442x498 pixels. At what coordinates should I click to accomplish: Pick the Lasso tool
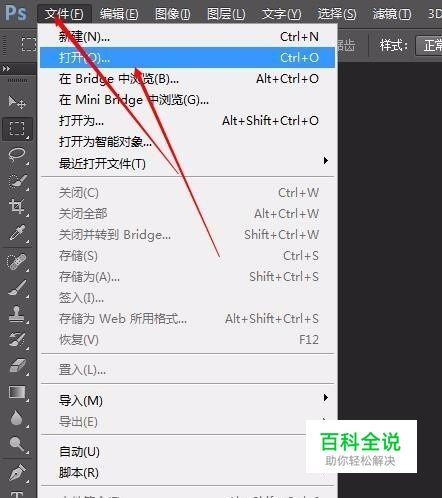[x=17, y=154]
